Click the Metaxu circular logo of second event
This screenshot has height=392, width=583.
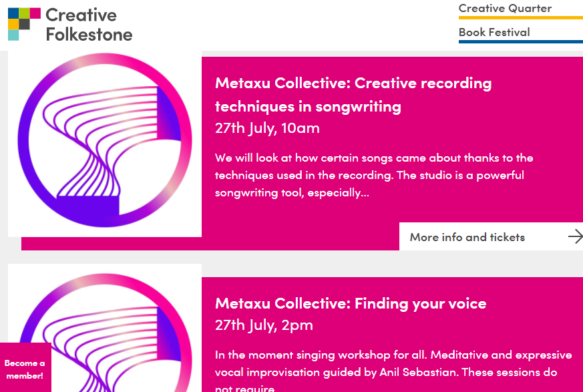[105, 333]
